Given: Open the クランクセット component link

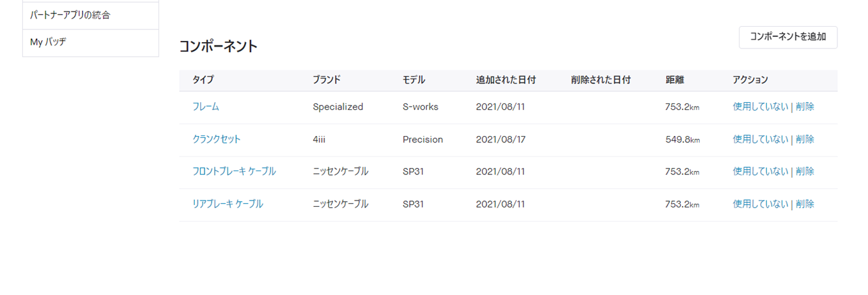Looking at the screenshot, I should tap(217, 139).
